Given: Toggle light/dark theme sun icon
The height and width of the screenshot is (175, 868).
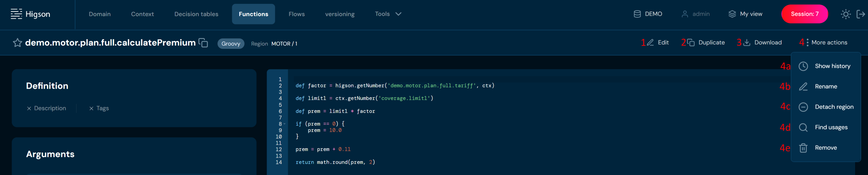Looking at the screenshot, I should (x=846, y=14).
